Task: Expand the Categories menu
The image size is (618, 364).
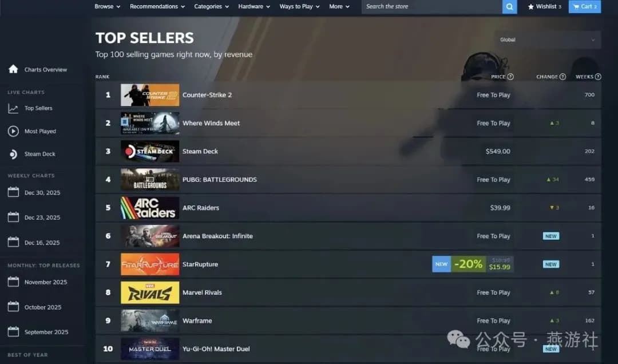Action: [x=211, y=6]
